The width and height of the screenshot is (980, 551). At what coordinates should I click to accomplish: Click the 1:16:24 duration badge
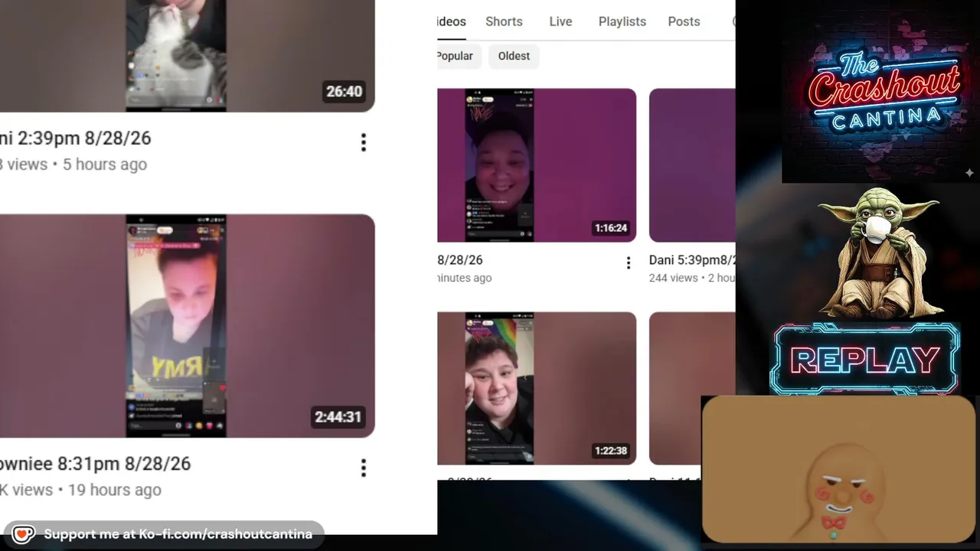pos(610,228)
